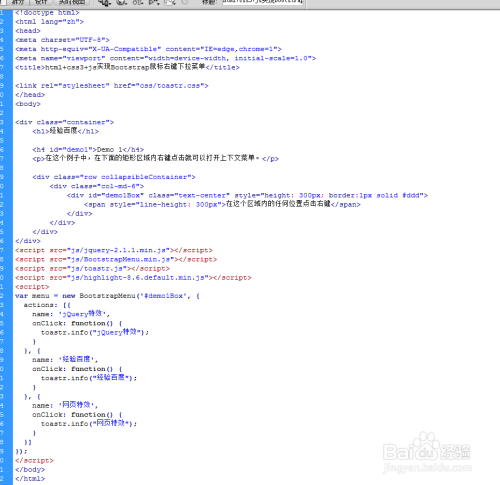500x485 pixels.
Task: Click the highlight-8.6.default.min.js script line
Action: coord(133,278)
